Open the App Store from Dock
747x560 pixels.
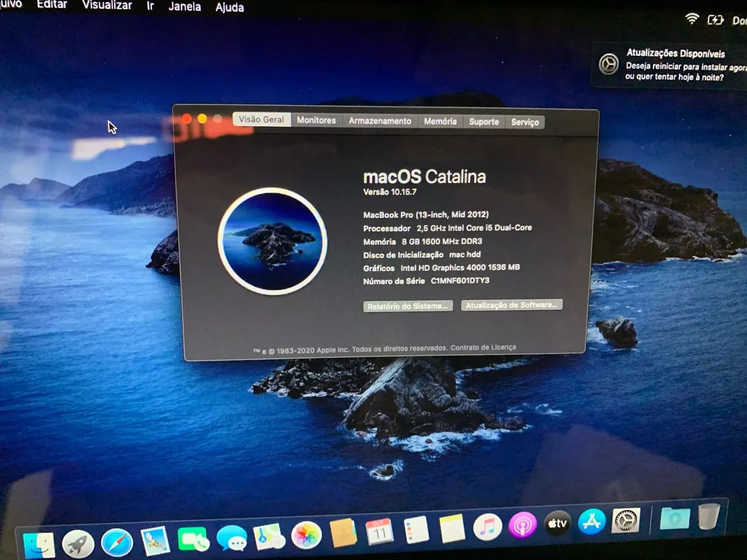(592, 522)
